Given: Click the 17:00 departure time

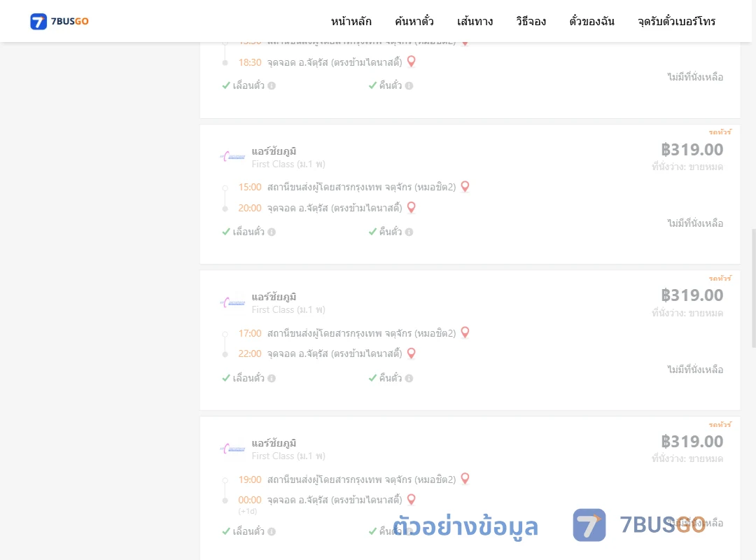Looking at the screenshot, I should 250,333.
